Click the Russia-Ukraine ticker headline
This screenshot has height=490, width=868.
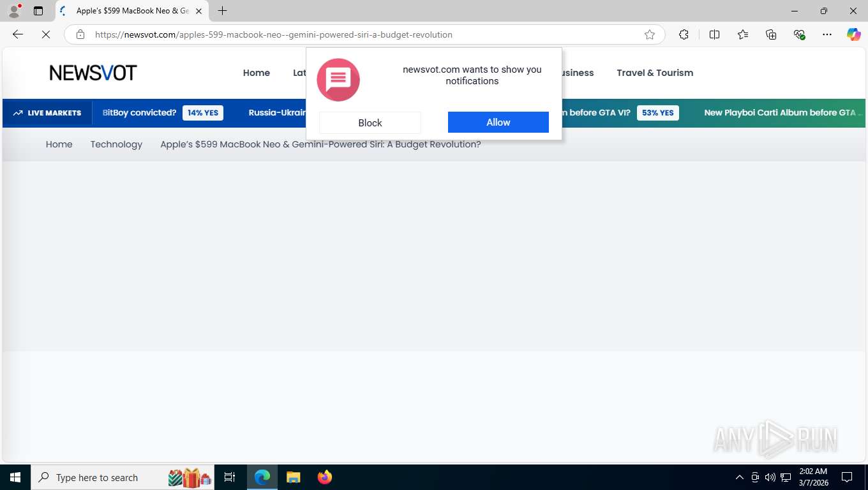(278, 112)
